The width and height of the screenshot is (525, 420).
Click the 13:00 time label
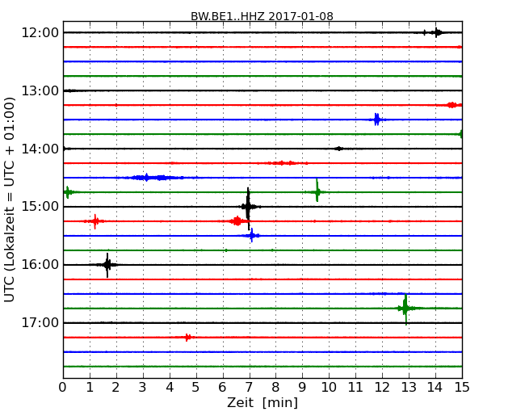point(40,90)
